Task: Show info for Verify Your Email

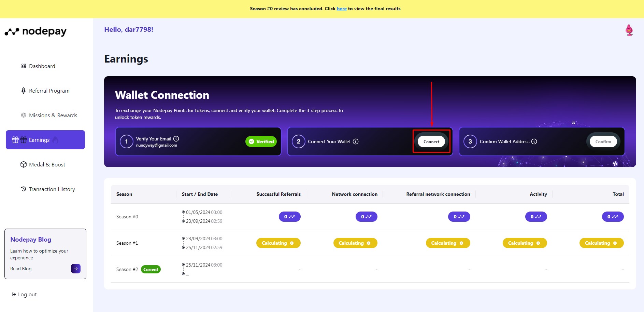Action: coord(176,139)
